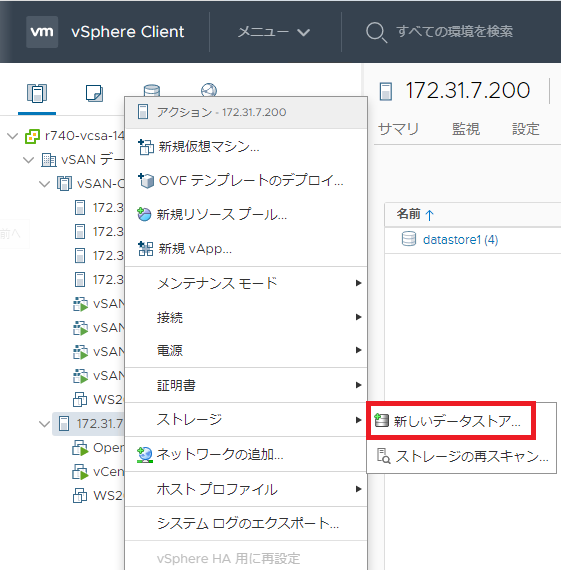Choose ストレージの再スキャン...
Screen dimensions: 561x570
[x=461, y=456]
